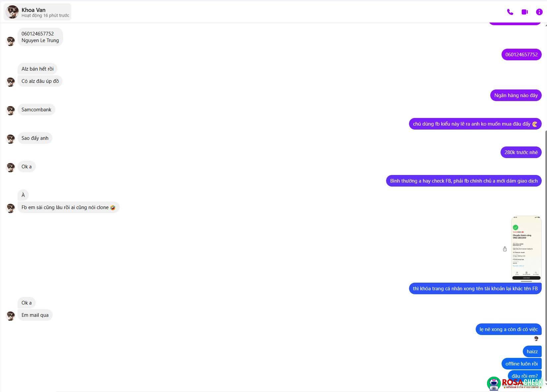This screenshot has width=547, height=392.
Task: Click received message with 'Nguyen Le Trung'
Action: click(40, 37)
